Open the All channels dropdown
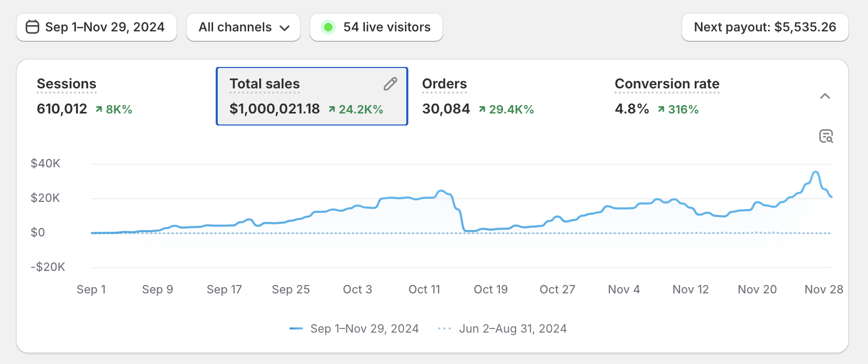 [x=243, y=27]
